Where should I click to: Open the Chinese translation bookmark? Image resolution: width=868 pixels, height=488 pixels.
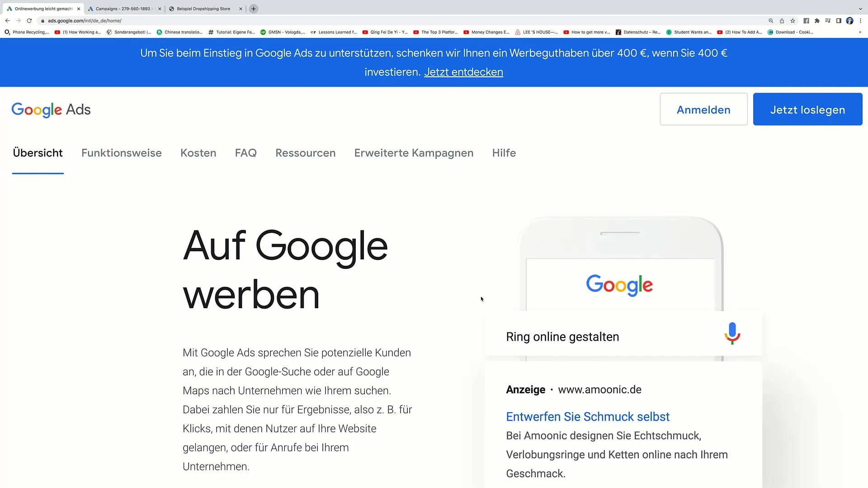pyautogui.click(x=179, y=32)
